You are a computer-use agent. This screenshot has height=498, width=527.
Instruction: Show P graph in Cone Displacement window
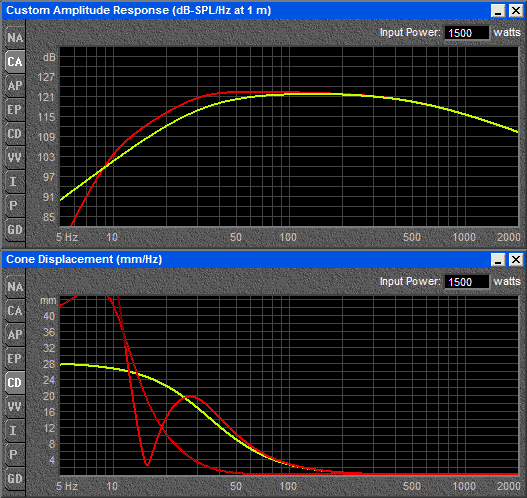click(x=15, y=454)
